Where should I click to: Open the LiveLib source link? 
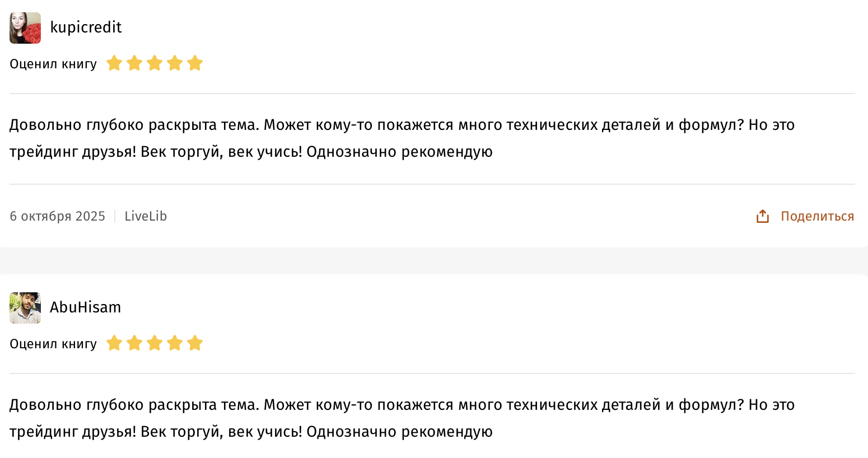click(x=146, y=216)
